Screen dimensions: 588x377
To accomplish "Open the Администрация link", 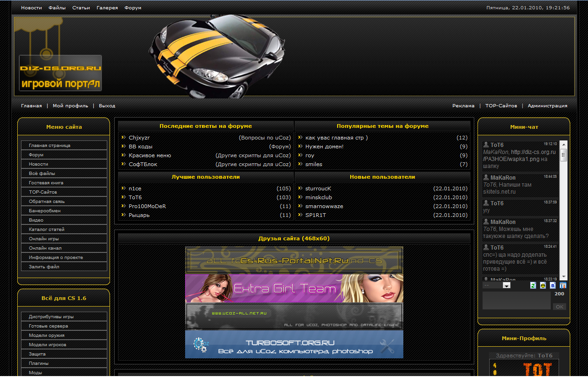I will coord(547,106).
